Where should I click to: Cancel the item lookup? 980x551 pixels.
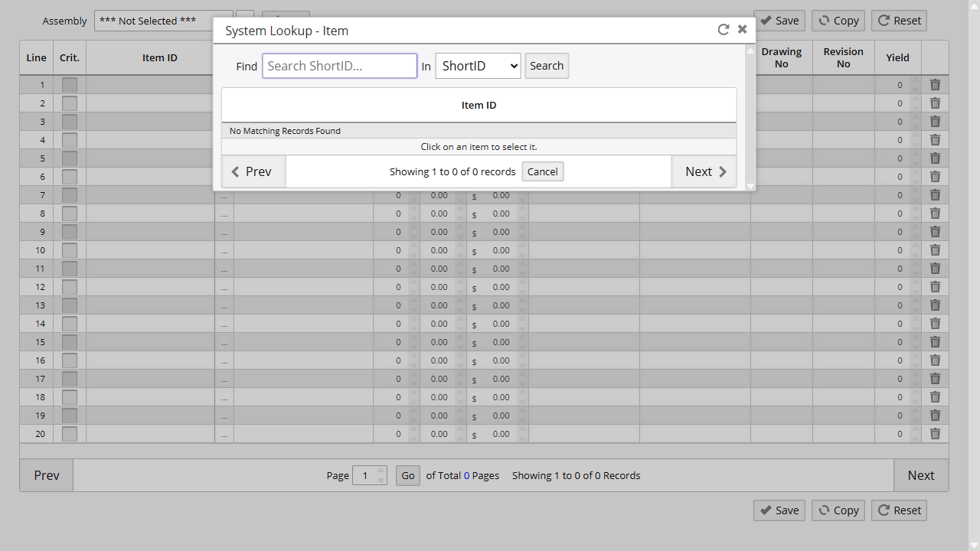pyautogui.click(x=542, y=171)
